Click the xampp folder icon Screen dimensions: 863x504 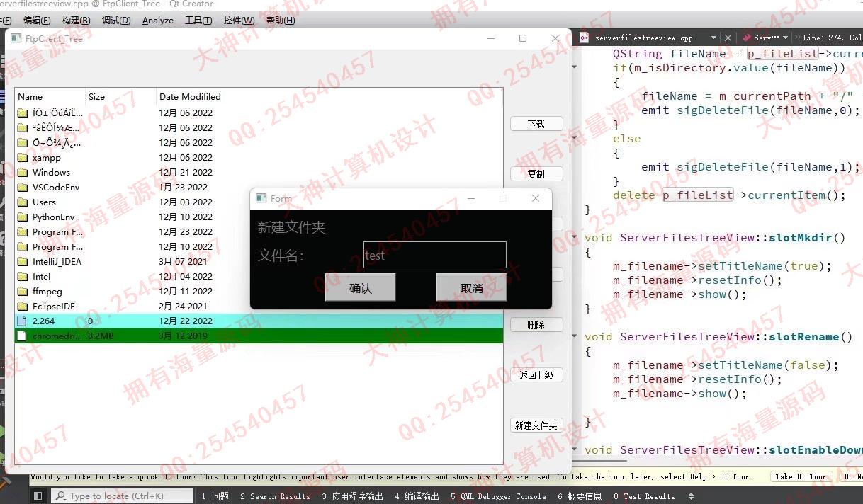22,158
